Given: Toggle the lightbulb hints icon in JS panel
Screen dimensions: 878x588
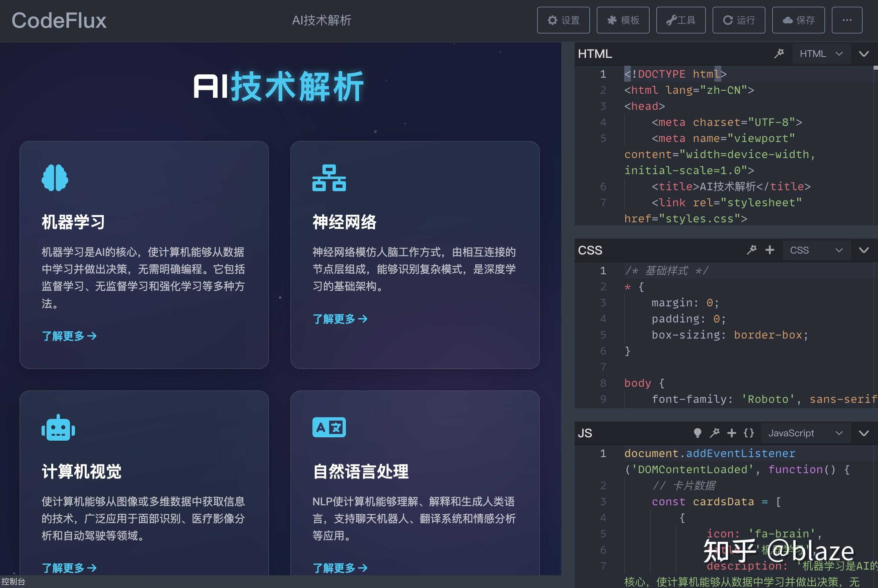Looking at the screenshot, I should (x=697, y=433).
